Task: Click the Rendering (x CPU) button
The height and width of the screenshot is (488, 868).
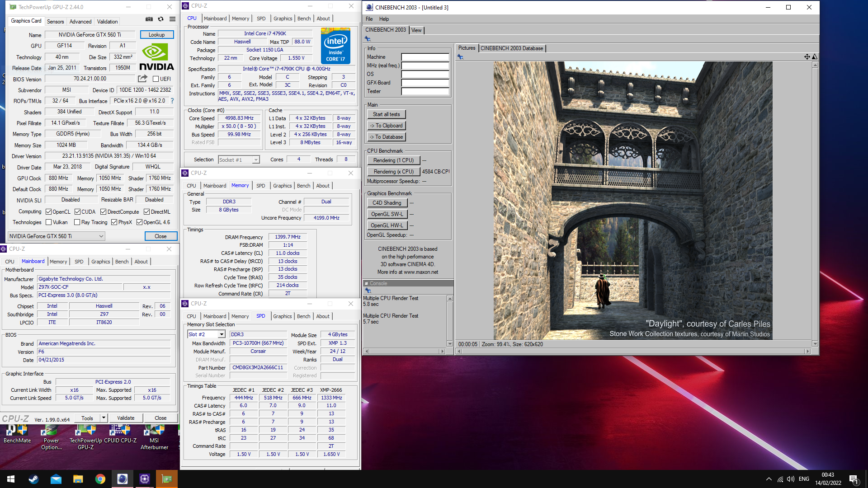Action: 393,172
